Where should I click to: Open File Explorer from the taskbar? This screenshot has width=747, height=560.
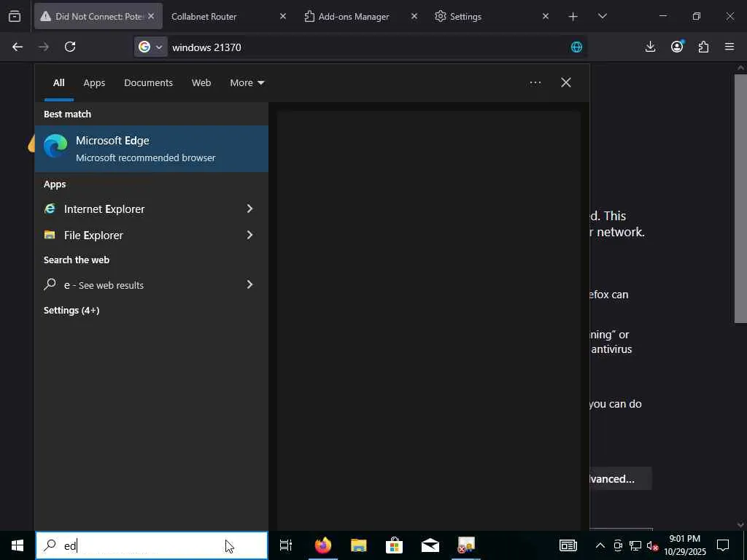click(359, 545)
